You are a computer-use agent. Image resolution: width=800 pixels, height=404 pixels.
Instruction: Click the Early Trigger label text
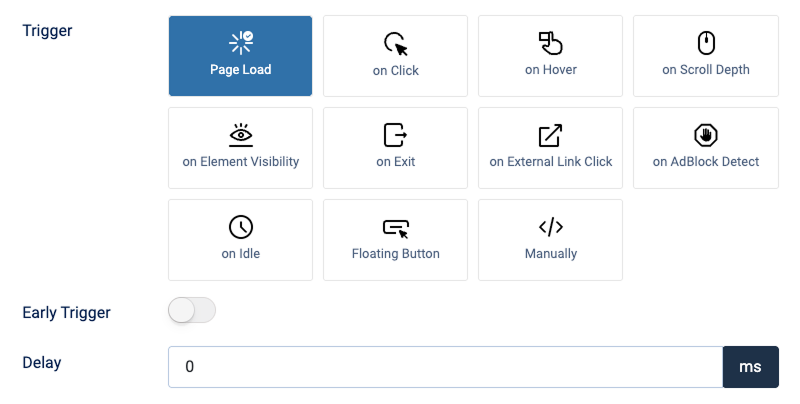66,312
